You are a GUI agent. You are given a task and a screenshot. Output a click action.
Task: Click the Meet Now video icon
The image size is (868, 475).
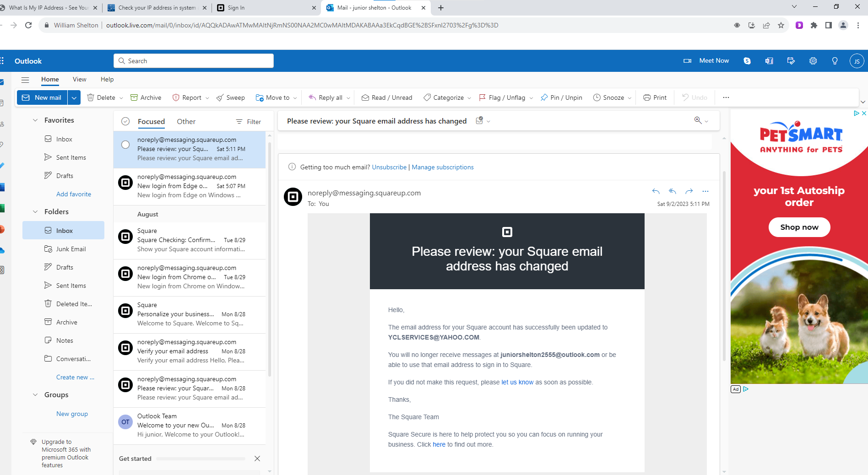(687, 61)
